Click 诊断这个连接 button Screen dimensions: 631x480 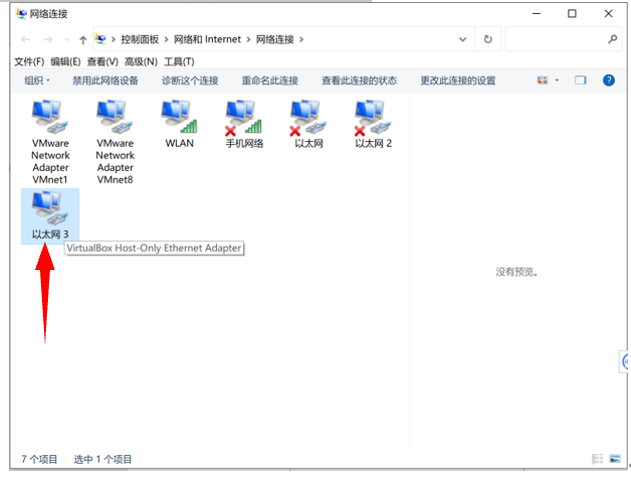point(190,80)
